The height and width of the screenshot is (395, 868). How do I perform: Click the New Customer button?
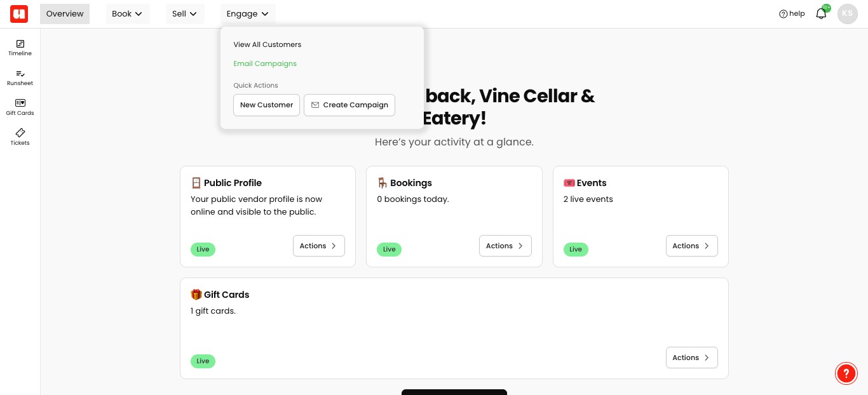point(266,105)
